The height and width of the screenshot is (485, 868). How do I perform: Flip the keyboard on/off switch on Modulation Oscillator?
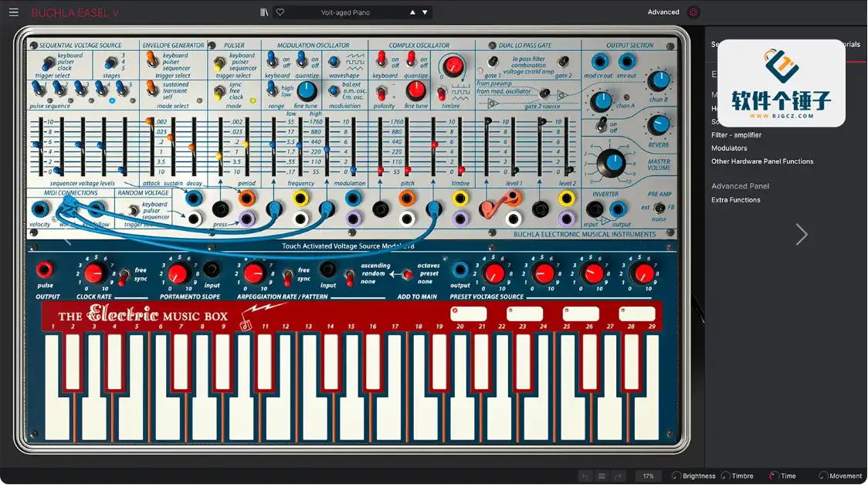(272, 60)
